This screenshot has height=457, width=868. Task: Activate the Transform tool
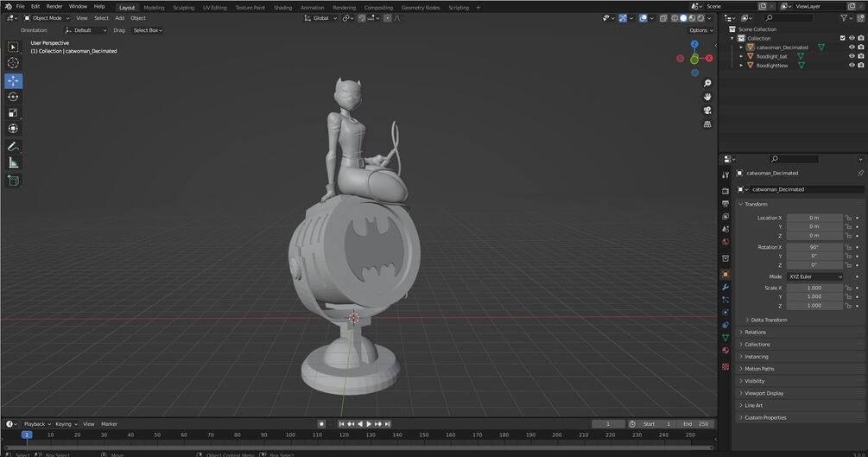(13, 129)
